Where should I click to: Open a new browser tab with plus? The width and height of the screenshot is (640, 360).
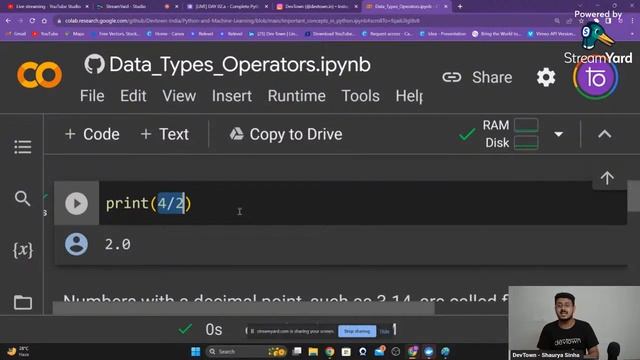click(x=460, y=7)
